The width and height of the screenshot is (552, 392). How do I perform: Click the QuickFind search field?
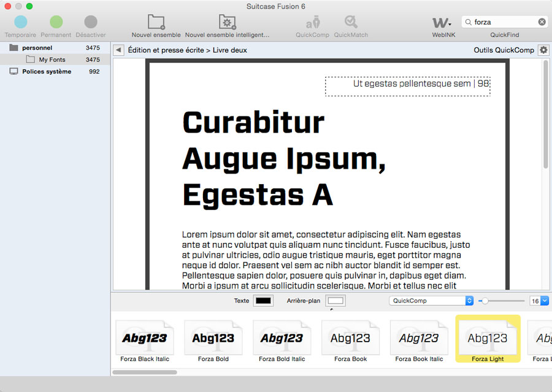pos(505,22)
